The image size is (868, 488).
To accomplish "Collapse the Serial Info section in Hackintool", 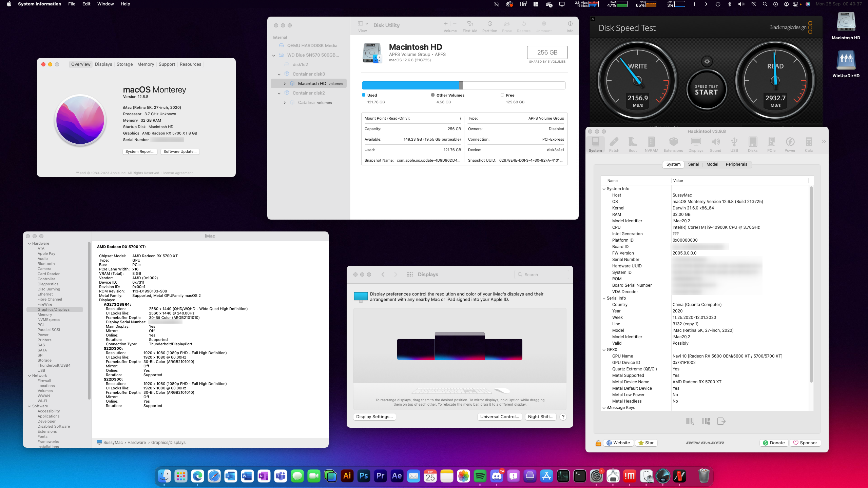I will click(604, 298).
